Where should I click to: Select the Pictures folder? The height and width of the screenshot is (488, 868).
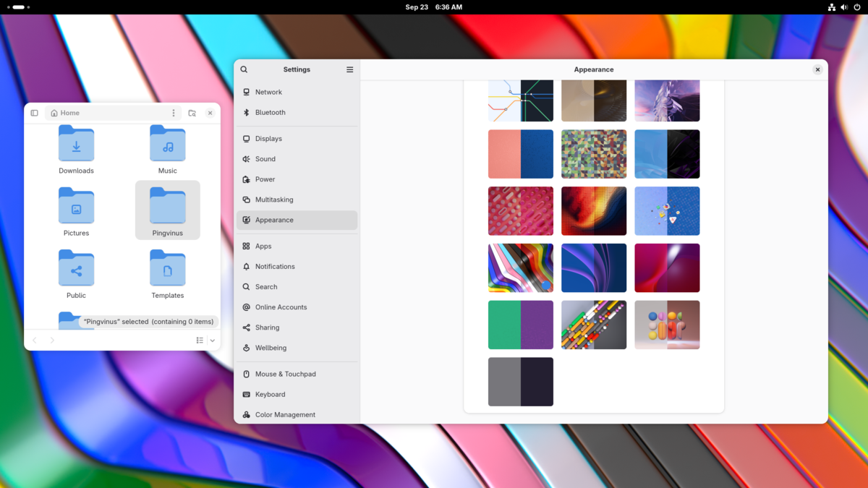[76, 210]
